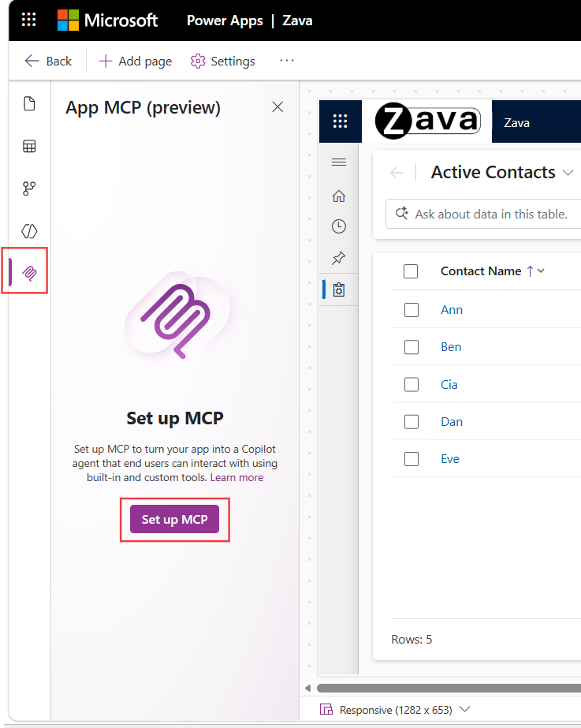Image resolution: width=581 pixels, height=728 pixels.
Task: Click the Ask about data input field
Action: pos(483,214)
